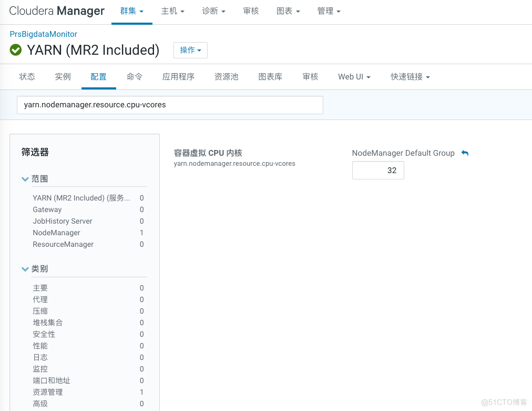Click the PrsBigdataMonitor breadcrumb link
The image size is (532, 411).
pyautogui.click(x=43, y=34)
